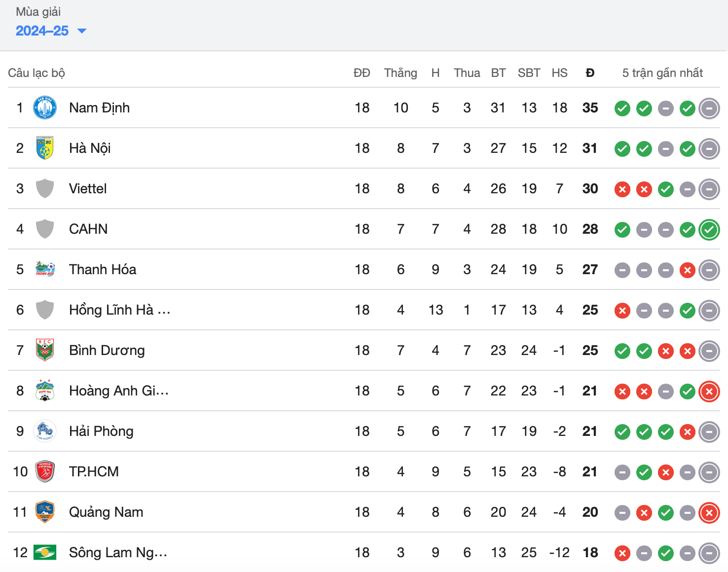This screenshot has height=572, width=728.
Task: Click the Hoàng Anh Gia Lai logo
Action: pos(45,391)
